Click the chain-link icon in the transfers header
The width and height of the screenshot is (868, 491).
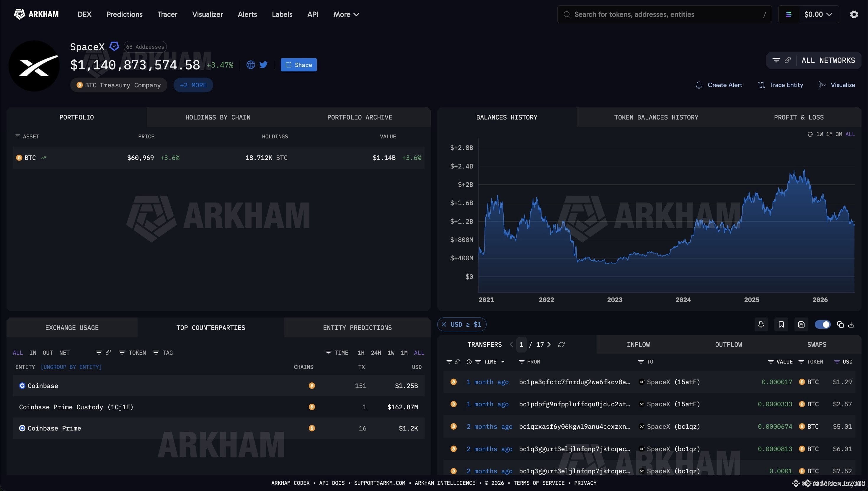[x=457, y=361]
